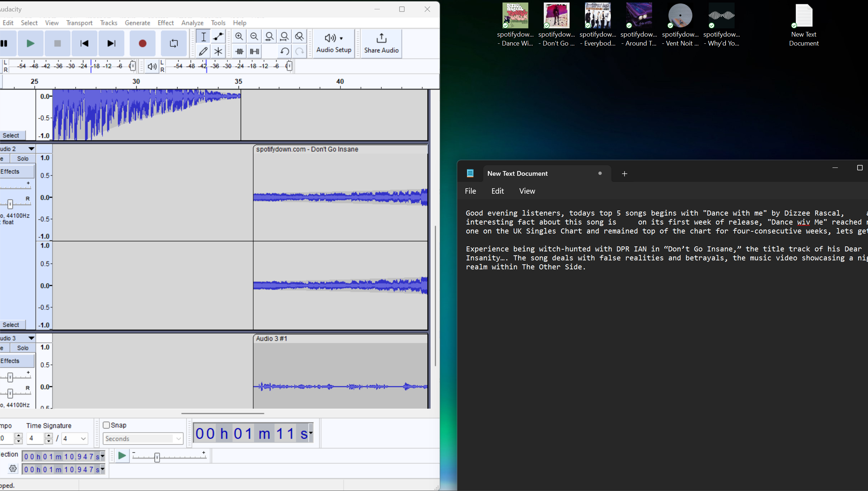Open the Audio 2 track dropdown menu

[31, 149]
